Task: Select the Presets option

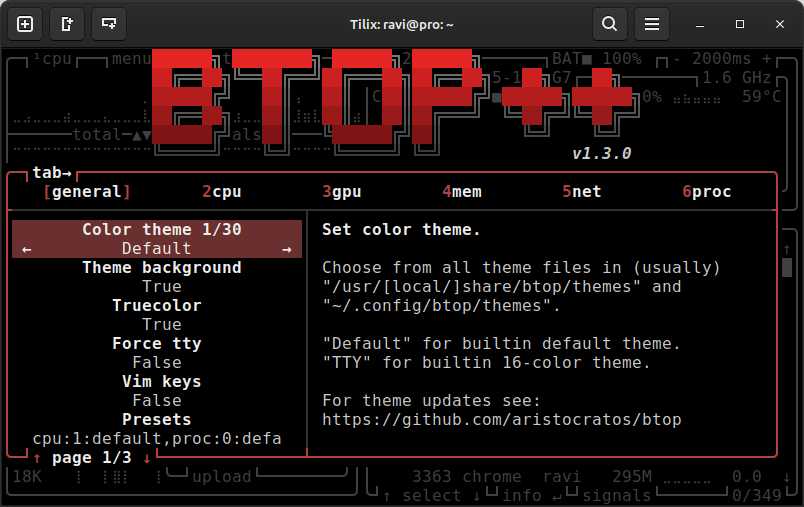Action: tap(157, 419)
